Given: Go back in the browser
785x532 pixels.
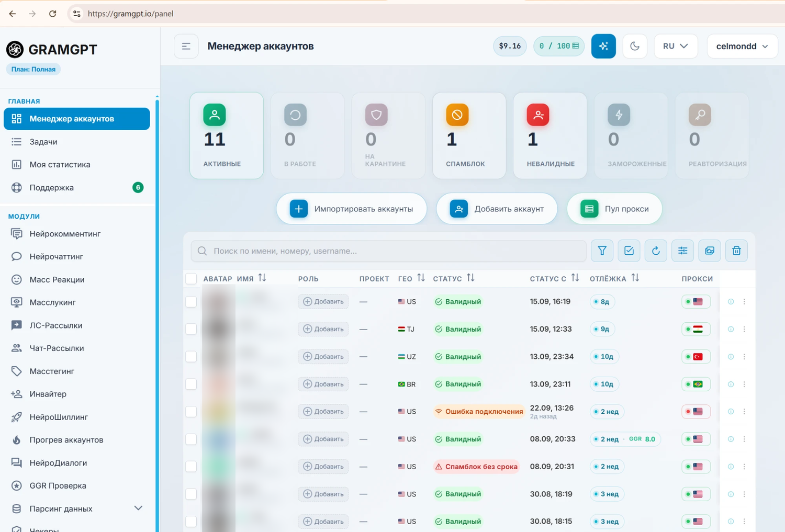Looking at the screenshot, I should click(13, 14).
